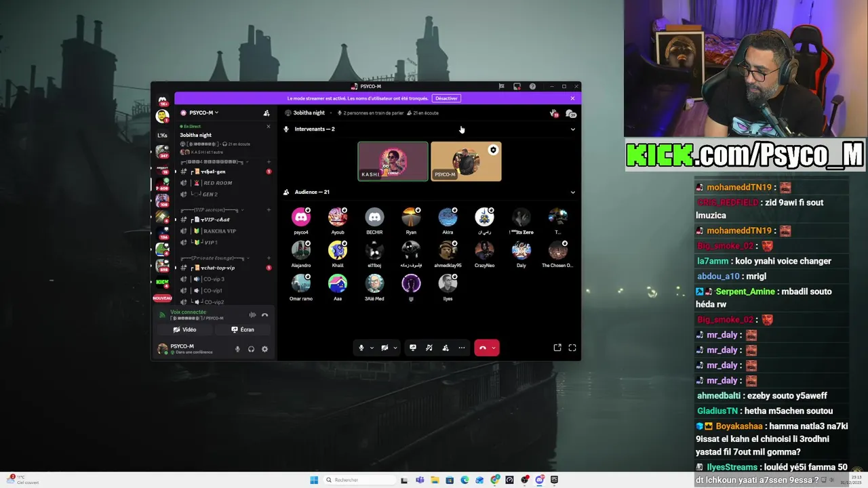The width and height of the screenshot is (868, 488).
Task: Toggle microphone mute in the call bar
Action: tap(361, 348)
